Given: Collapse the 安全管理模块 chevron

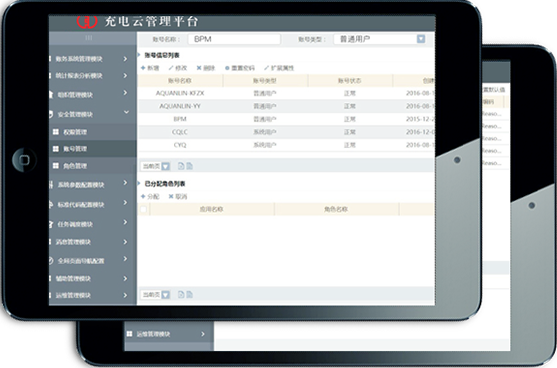Looking at the screenshot, I should click(x=126, y=112).
